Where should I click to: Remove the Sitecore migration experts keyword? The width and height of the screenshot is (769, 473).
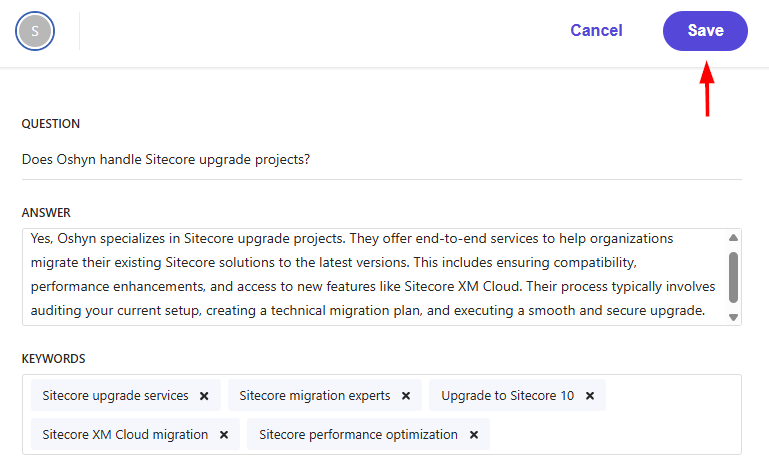pos(406,395)
